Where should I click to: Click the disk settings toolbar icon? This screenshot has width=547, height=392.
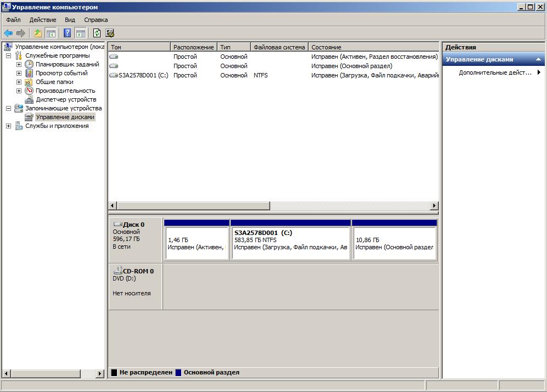[110, 33]
